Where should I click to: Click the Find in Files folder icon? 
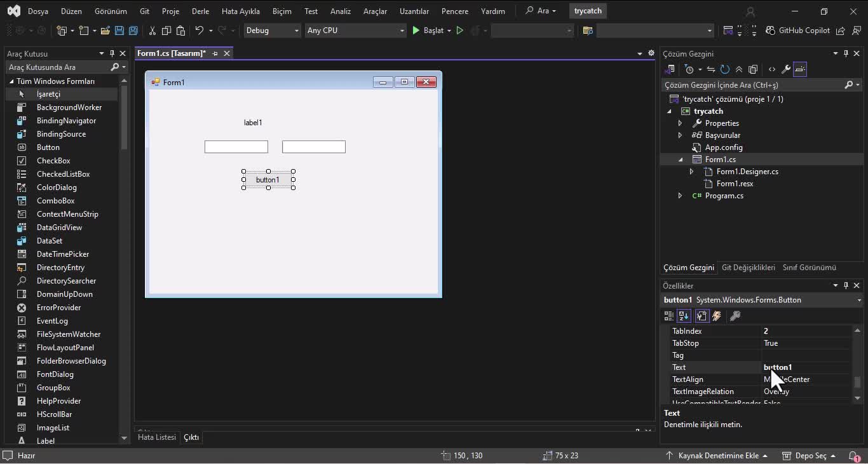point(588,31)
